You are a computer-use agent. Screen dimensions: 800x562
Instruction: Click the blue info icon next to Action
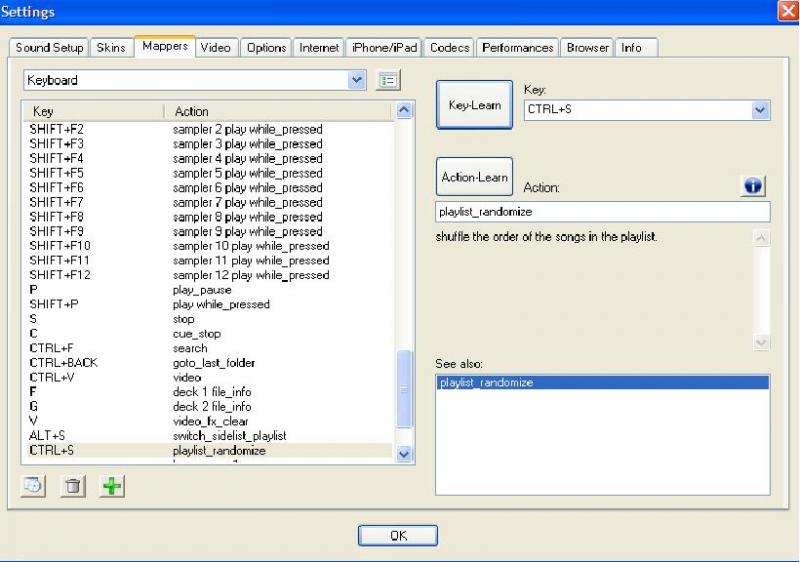tap(752, 186)
